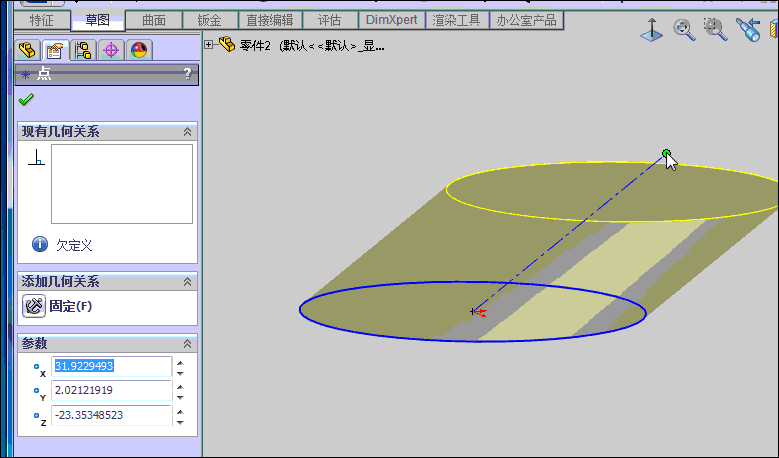779x458 pixels.
Task: Open the 渲染工具 tab
Action: tap(457, 20)
